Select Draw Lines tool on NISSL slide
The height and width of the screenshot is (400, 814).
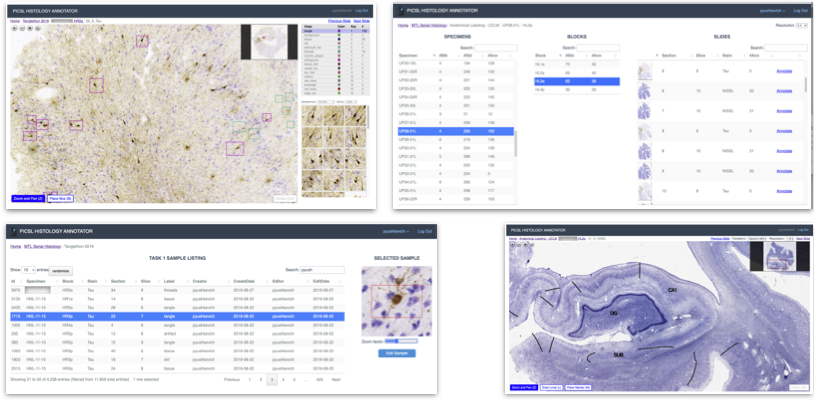pos(552,388)
